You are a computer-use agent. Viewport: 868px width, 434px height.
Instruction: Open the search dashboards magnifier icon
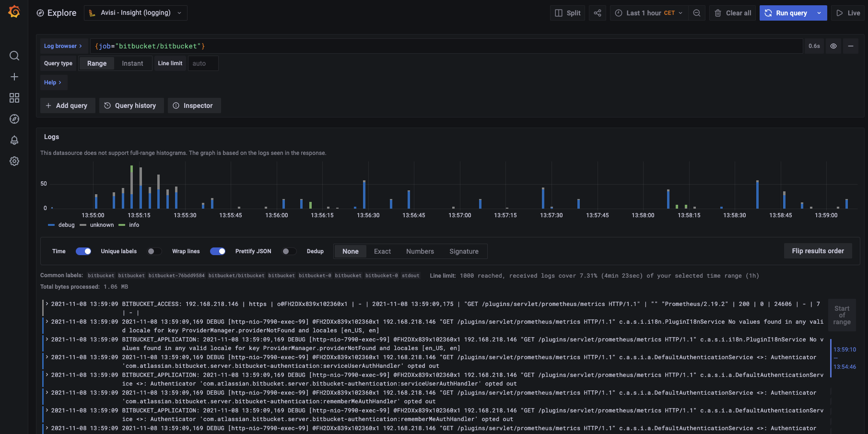[14, 56]
